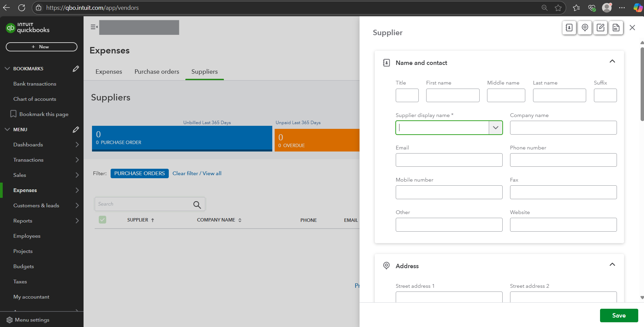Click the Email input field

click(449, 160)
